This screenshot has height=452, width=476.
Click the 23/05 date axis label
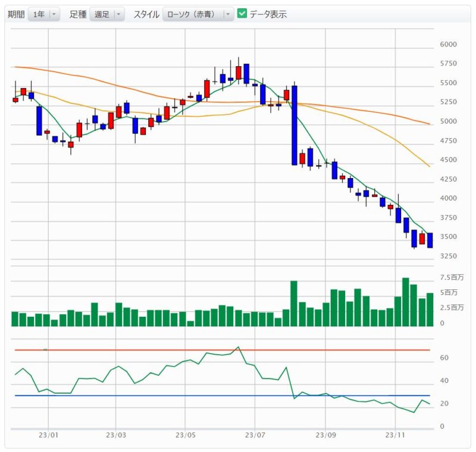tap(185, 435)
